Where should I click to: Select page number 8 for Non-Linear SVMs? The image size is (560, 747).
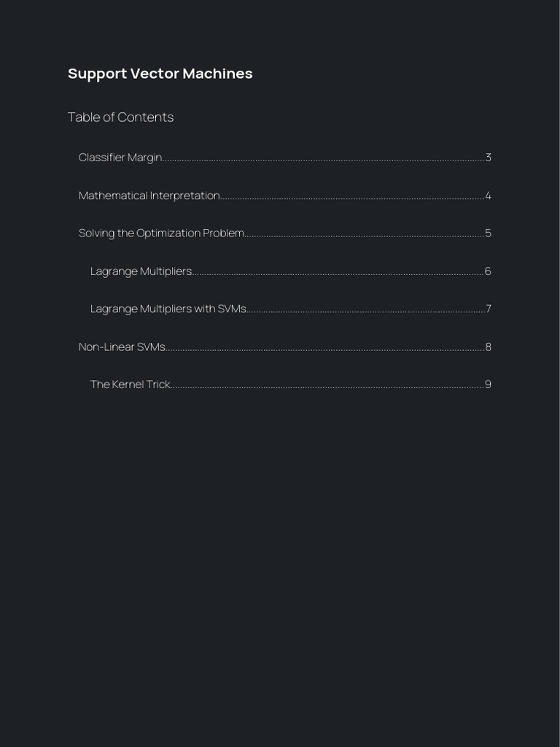click(488, 347)
